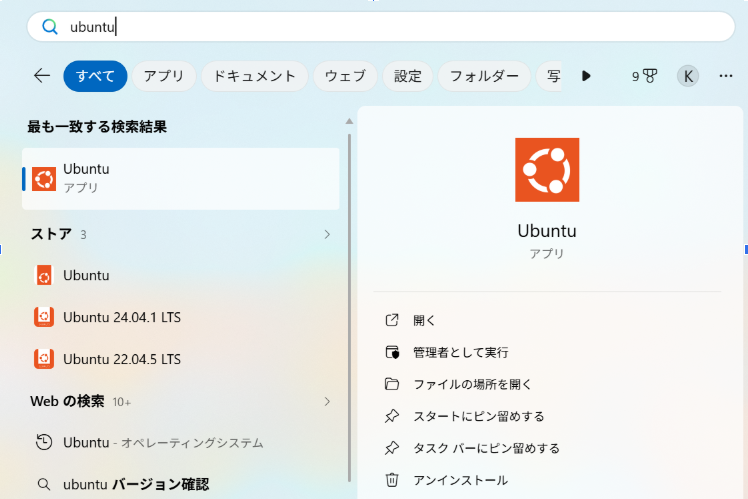748x499 pixels.
Task: Click the results list scrollbar
Action: point(349,308)
